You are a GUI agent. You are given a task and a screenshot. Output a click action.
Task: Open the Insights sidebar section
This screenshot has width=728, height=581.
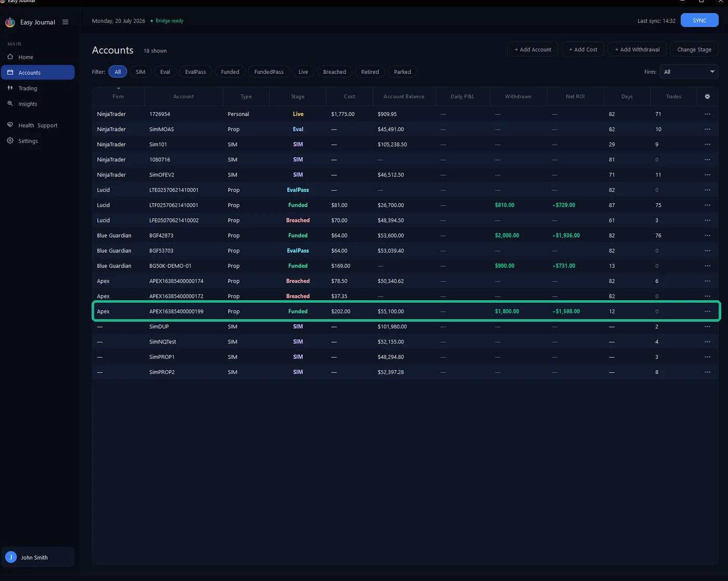click(x=37, y=104)
